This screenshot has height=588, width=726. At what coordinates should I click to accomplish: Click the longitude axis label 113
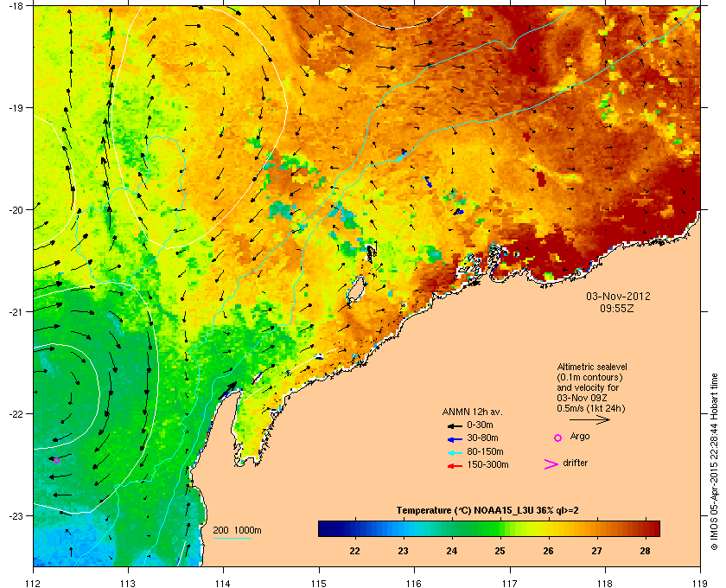pos(128,583)
